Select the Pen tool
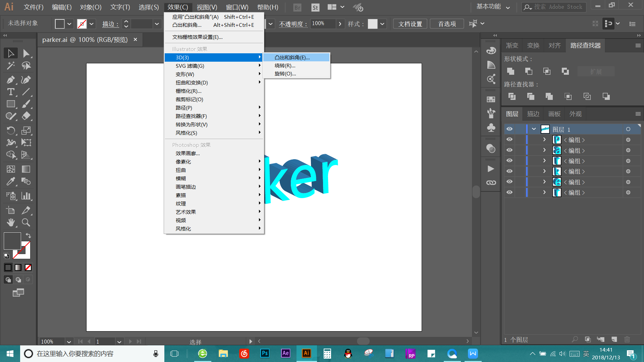The height and width of the screenshot is (362, 644). tap(10, 80)
